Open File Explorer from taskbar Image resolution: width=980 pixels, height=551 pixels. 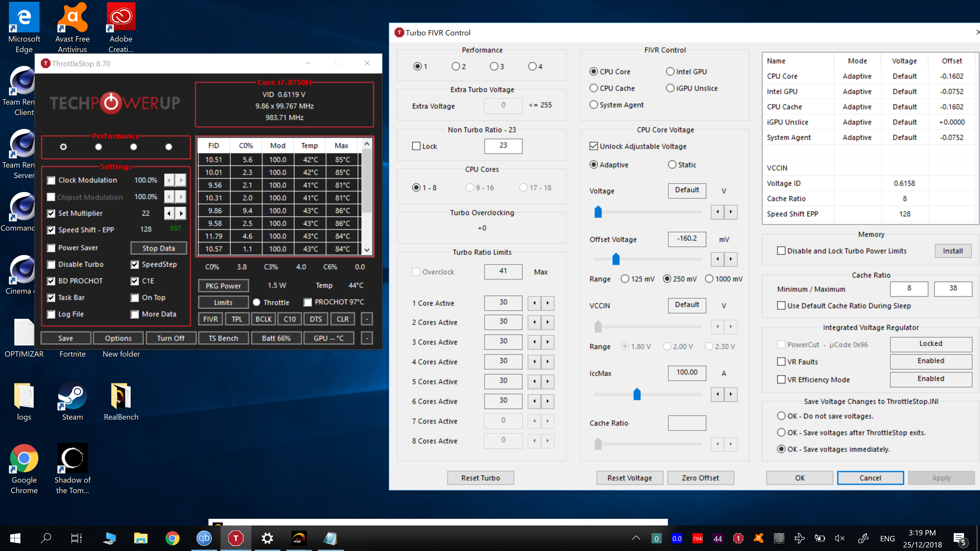click(141, 538)
